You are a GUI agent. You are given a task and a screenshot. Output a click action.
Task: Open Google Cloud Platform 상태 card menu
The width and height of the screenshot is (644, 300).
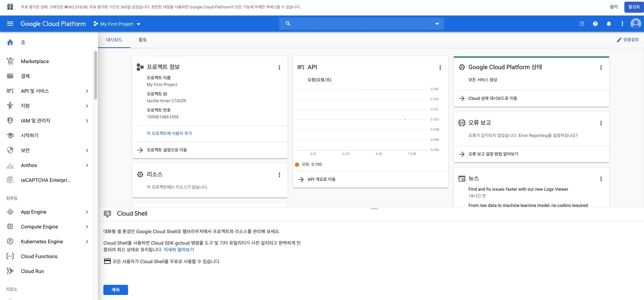tap(601, 67)
